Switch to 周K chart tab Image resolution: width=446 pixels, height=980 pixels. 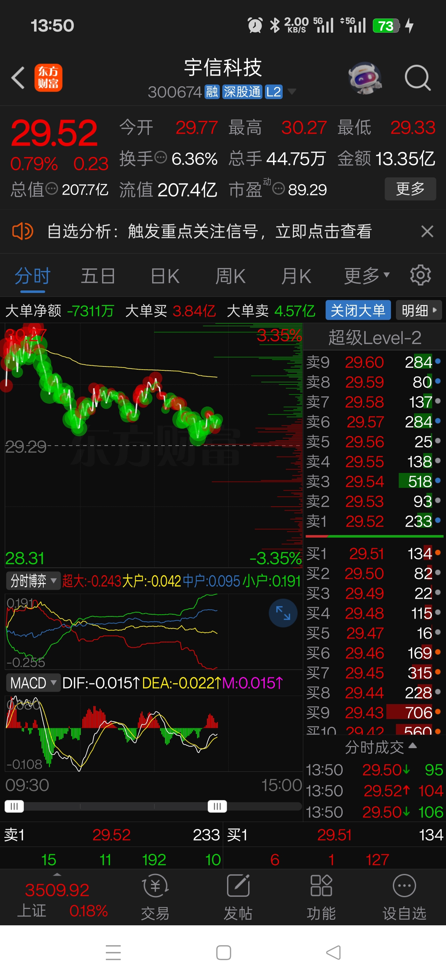coord(230,276)
